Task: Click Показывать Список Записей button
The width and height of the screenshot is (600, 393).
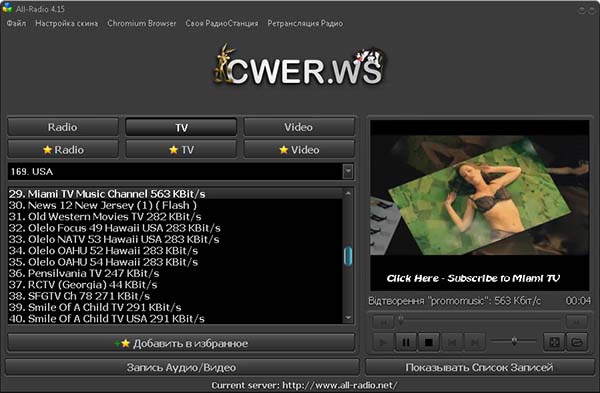Action: click(479, 367)
